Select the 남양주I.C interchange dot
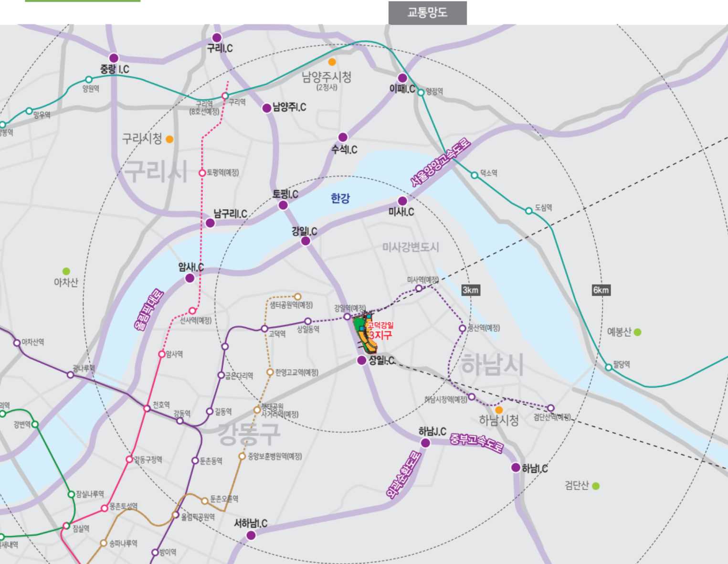Screen dimensions: 728x564 click(x=267, y=108)
